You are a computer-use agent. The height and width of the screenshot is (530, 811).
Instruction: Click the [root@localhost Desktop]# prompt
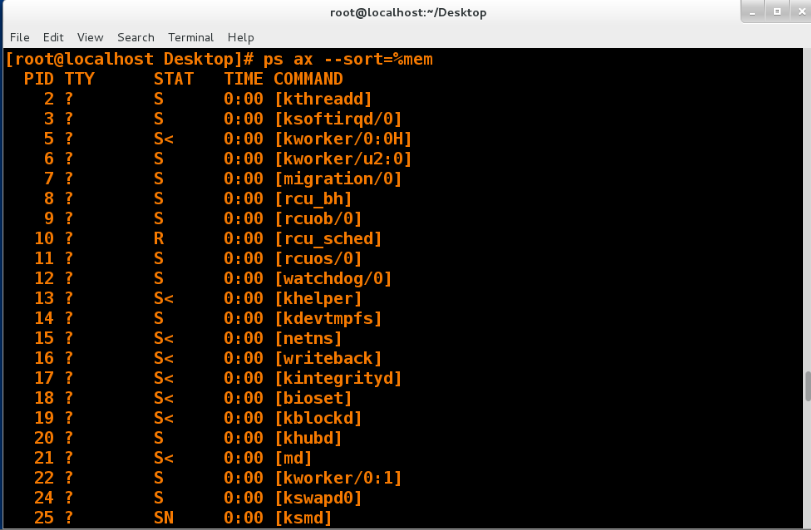[x=129, y=59]
